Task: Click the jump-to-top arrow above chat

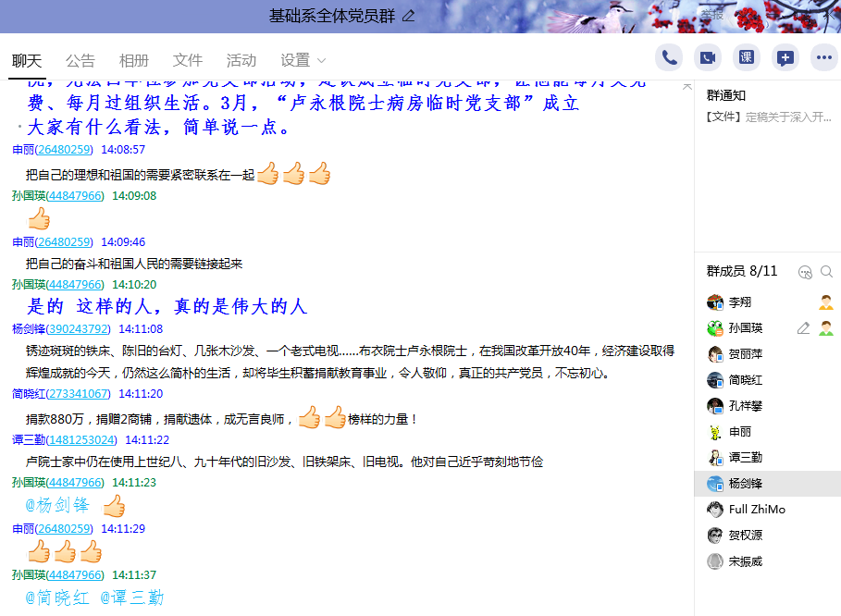Action: click(x=686, y=86)
